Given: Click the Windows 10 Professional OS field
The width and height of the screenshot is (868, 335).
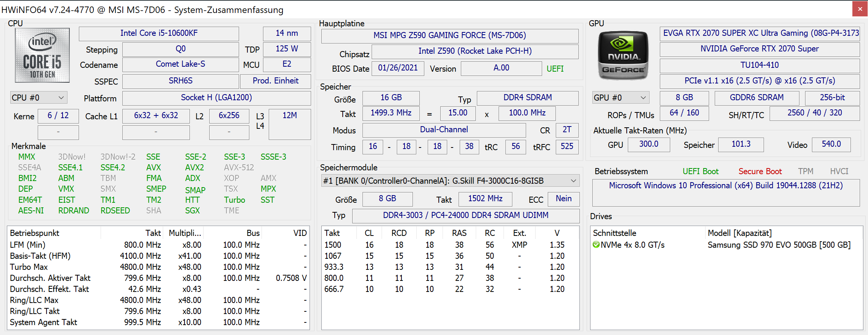Looking at the screenshot, I should coord(726,192).
